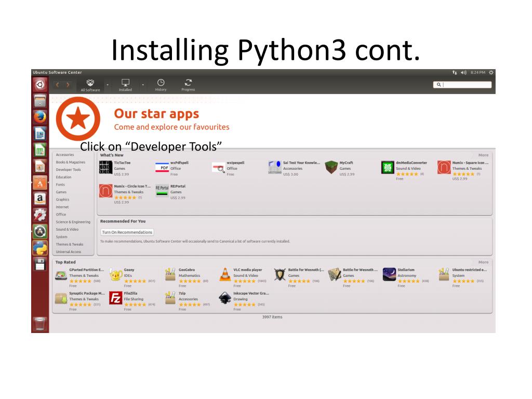Open the wxIpespell app entry
Viewport: 532px width, 399px height.
(228, 168)
